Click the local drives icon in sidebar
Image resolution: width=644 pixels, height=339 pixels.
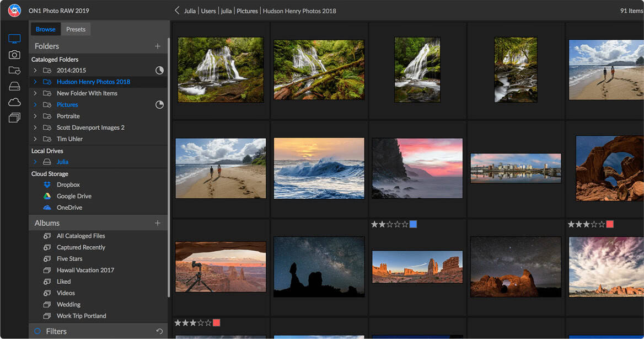pyautogui.click(x=14, y=86)
